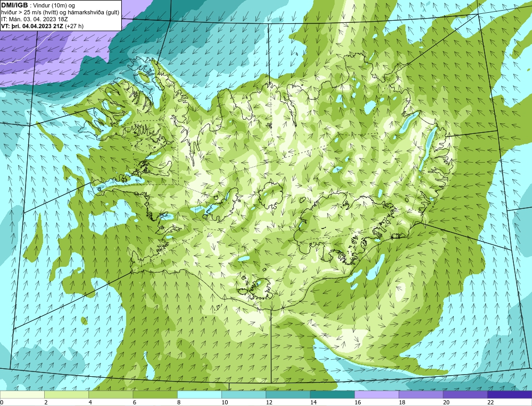Click the 'IT: Mán. 03. 04. 2023 18Z' line
The height and width of the screenshot is (406, 532).
point(34,19)
